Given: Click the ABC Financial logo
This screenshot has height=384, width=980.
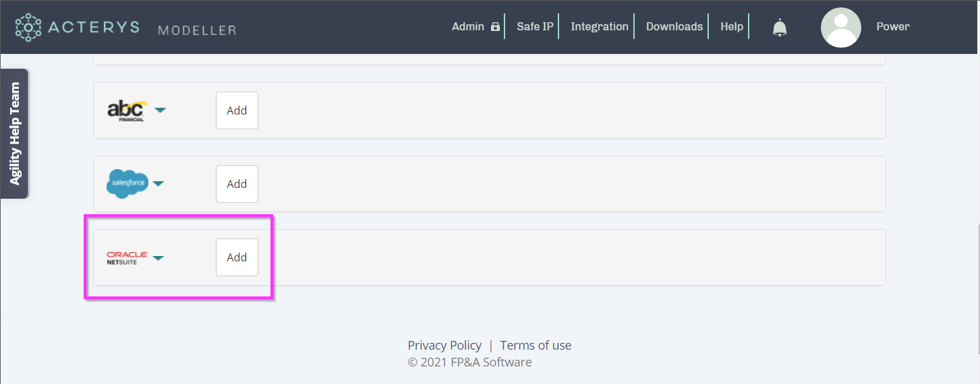Looking at the screenshot, I should coord(127,110).
